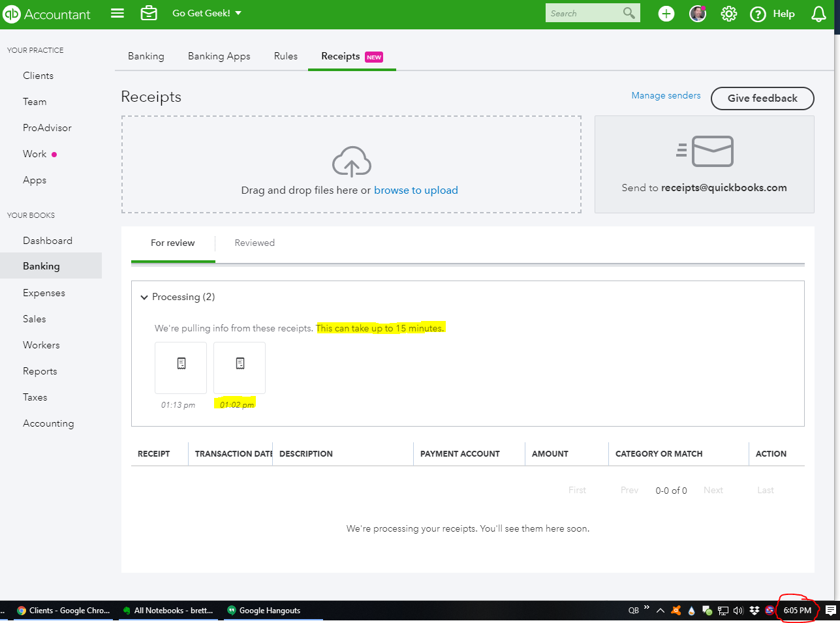Open the Avast antivirus tray icon
The image size is (840, 623).
[676, 611]
